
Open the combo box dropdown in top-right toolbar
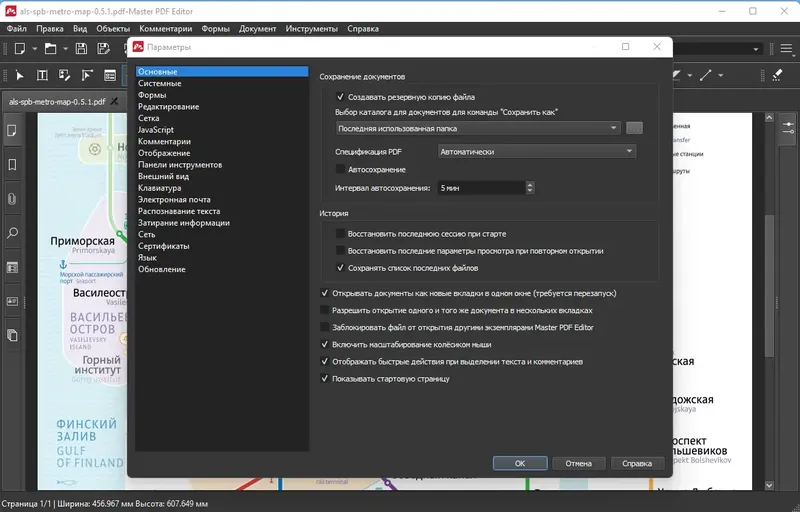[756, 49]
